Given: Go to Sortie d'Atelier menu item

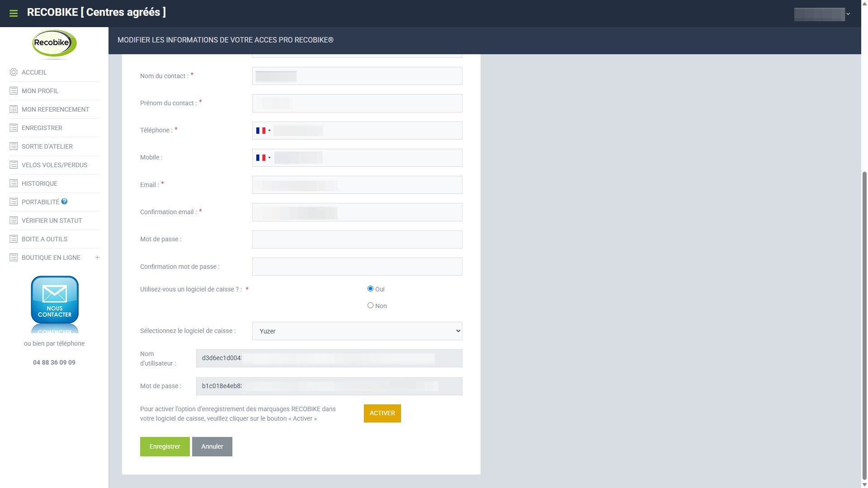Looking at the screenshot, I should tap(47, 146).
